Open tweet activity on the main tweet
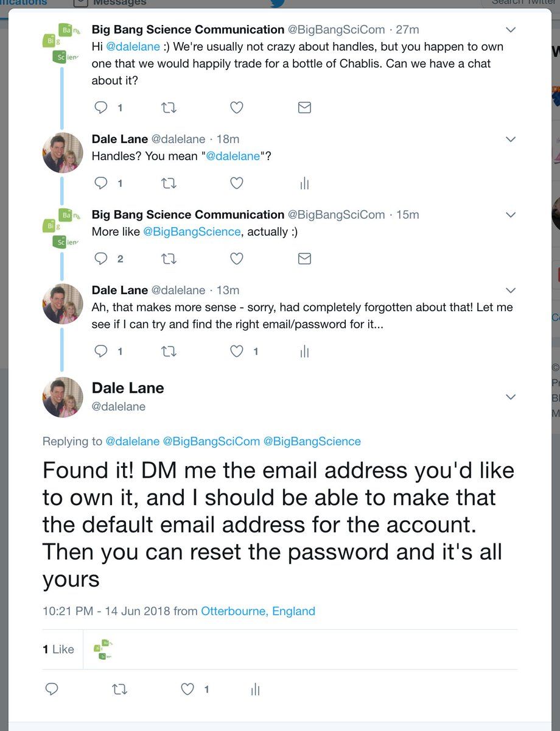This screenshot has height=731, width=560. (256, 689)
